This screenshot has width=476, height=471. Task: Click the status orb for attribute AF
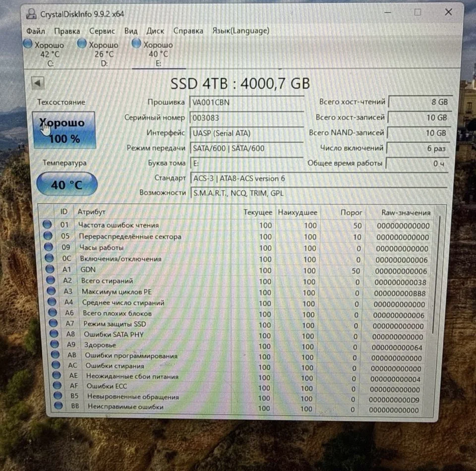[57, 385]
